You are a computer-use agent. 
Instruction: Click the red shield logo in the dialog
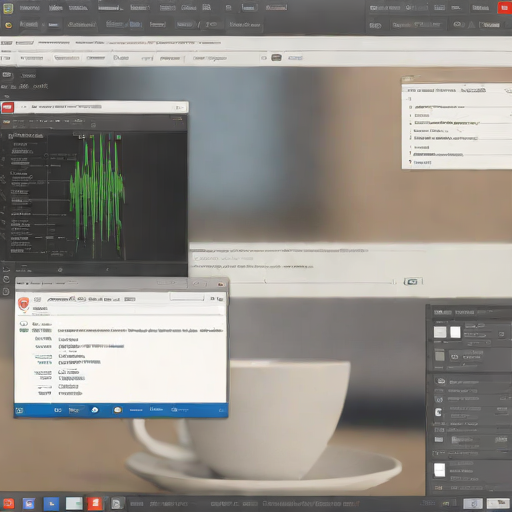pyautogui.click(x=23, y=304)
